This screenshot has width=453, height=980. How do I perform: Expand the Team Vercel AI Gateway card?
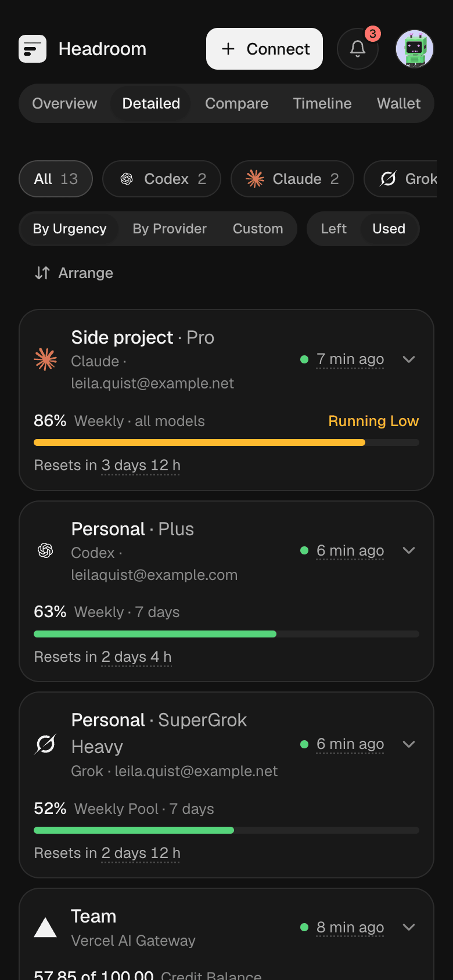pos(409,927)
